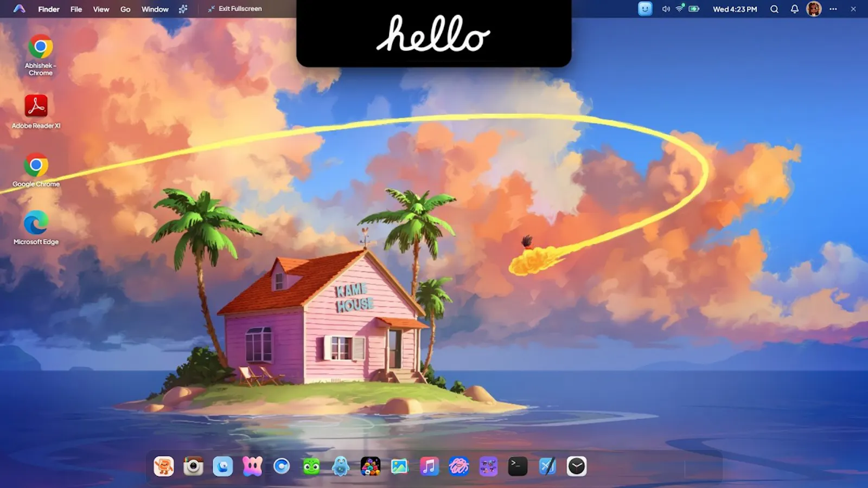Open the colorful cubes dock app
Screen dimensions: 868x488
point(371,466)
